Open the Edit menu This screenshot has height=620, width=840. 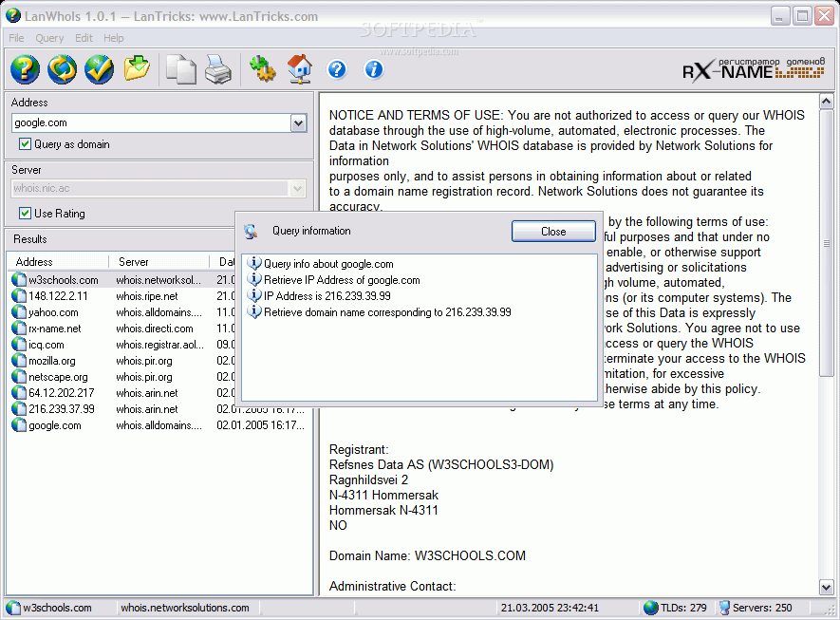[x=84, y=38]
